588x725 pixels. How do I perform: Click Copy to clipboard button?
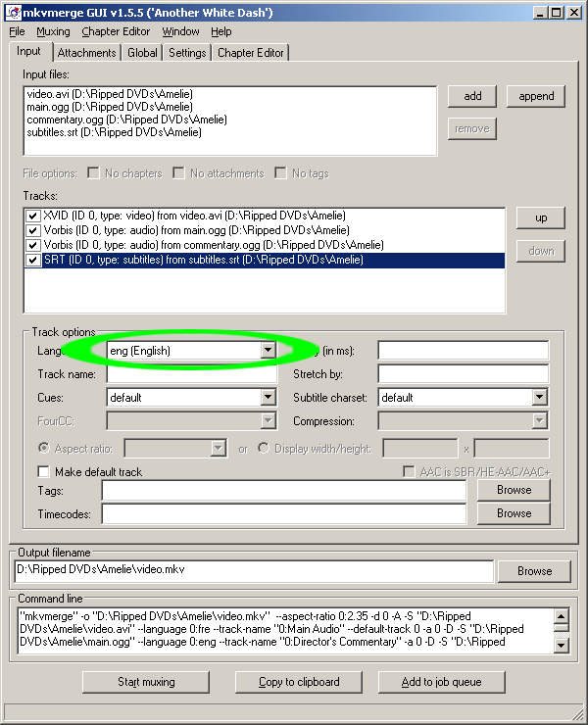click(299, 682)
